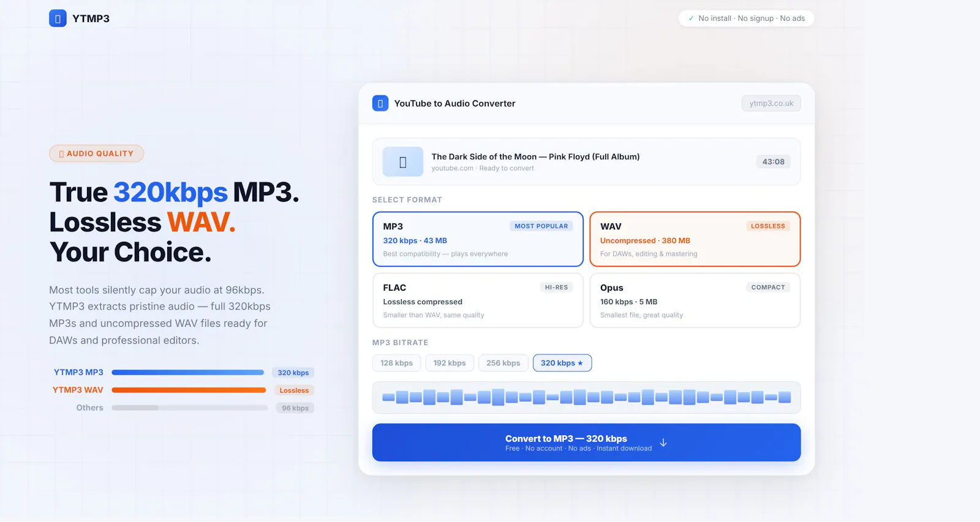The height and width of the screenshot is (522, 980).
Task: Select the MP3 format card
Action: 478,239
